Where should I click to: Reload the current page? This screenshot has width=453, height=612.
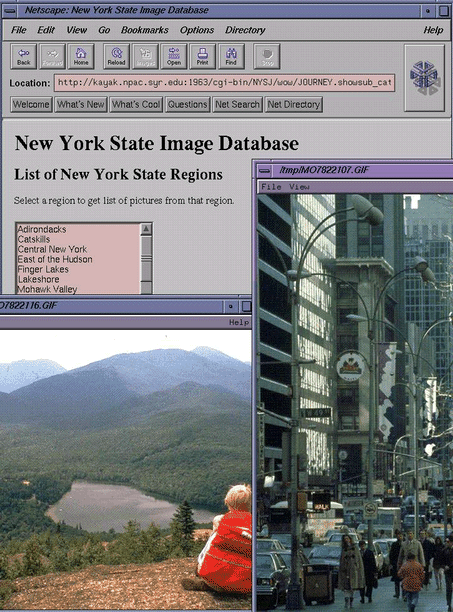click(116, 57)
